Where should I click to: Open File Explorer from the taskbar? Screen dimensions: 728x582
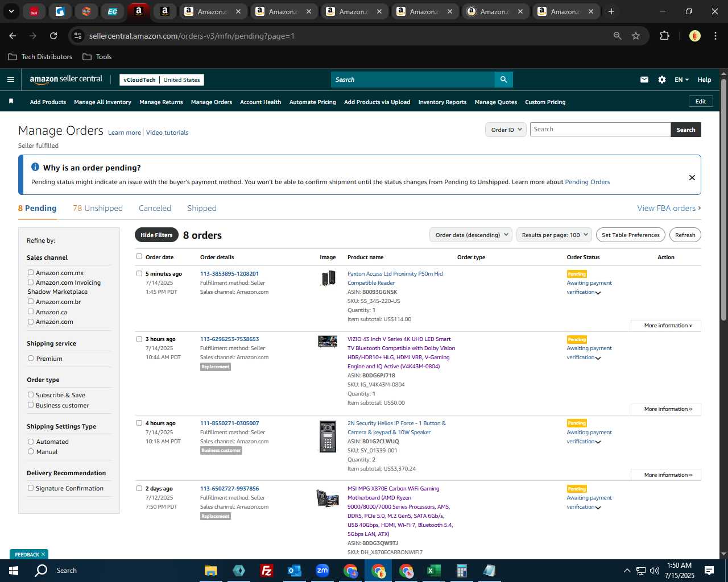tap(210, 571)
